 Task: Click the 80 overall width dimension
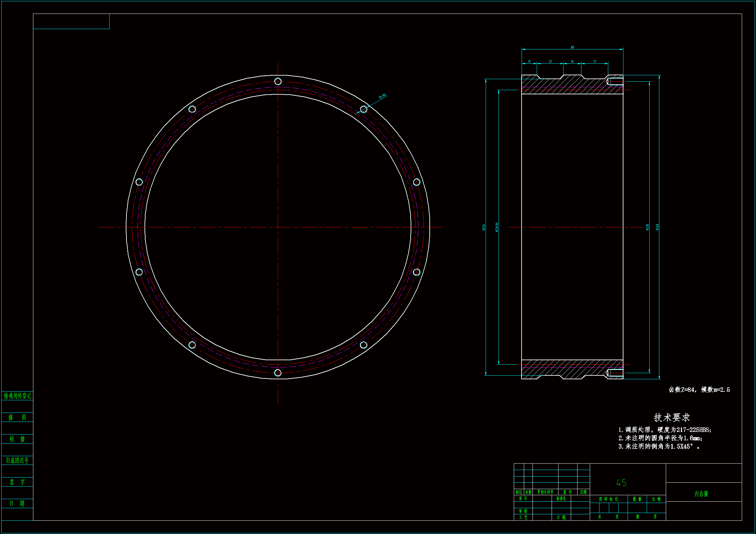[x=572, y=47]
